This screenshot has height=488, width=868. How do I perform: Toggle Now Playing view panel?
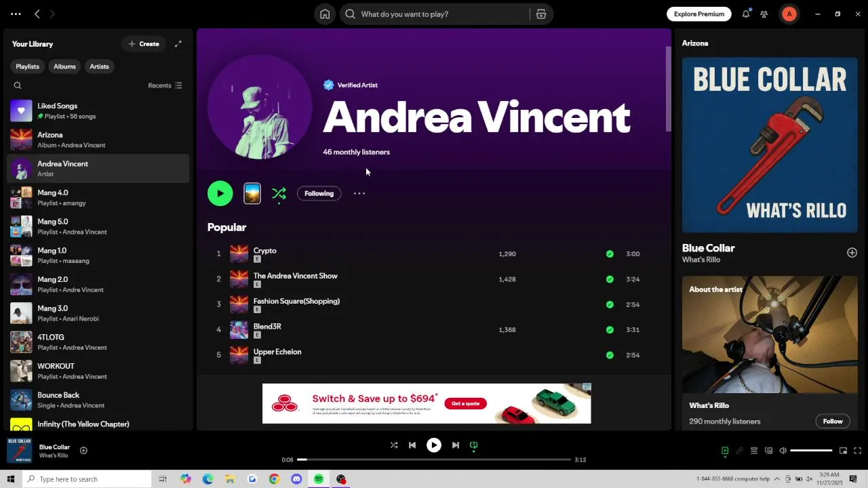pyautogui.click(x=725, y=451)
